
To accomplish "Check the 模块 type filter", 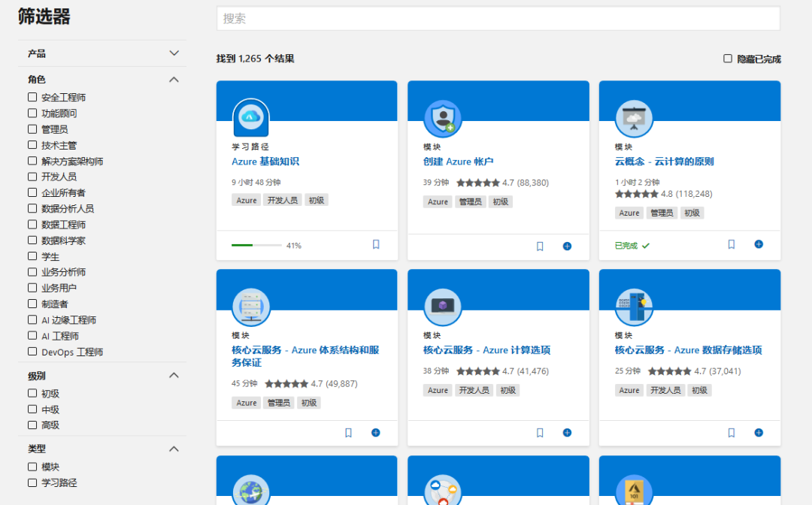I will (32, 467).
